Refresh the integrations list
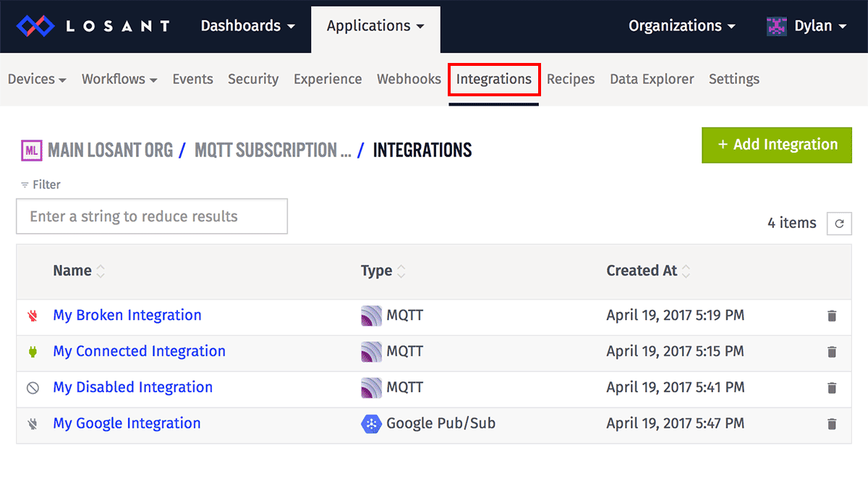The width and height of the screenshot is (868, 477). [x=839, y=223]
